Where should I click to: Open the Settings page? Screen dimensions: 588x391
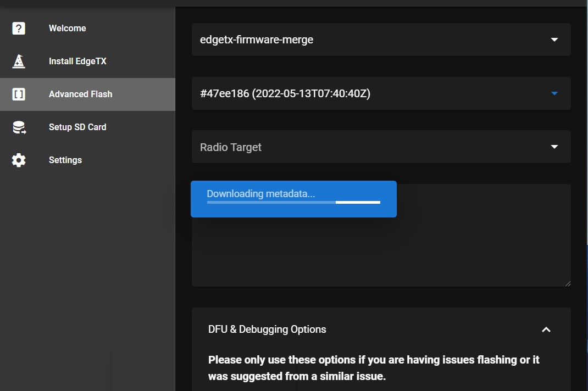coord(87,160)
